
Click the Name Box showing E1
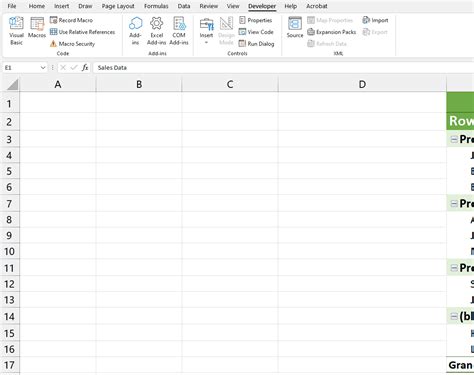point(21,68)
